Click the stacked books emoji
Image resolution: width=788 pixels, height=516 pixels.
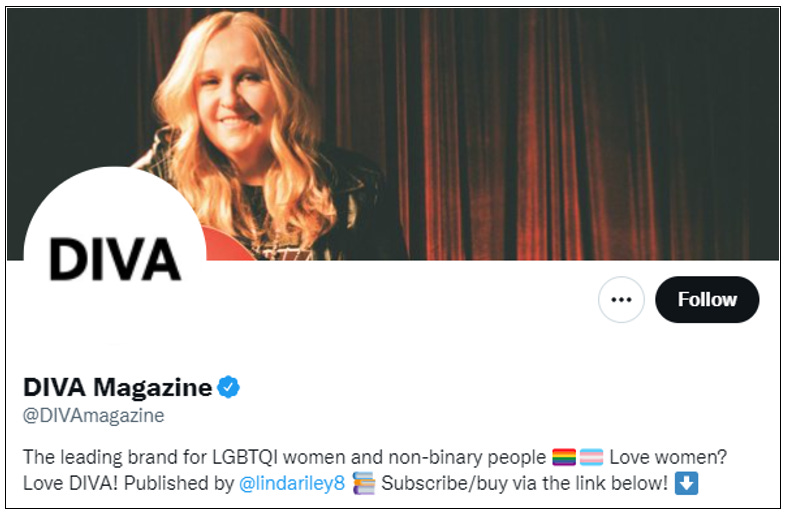[x=363, y=483]
